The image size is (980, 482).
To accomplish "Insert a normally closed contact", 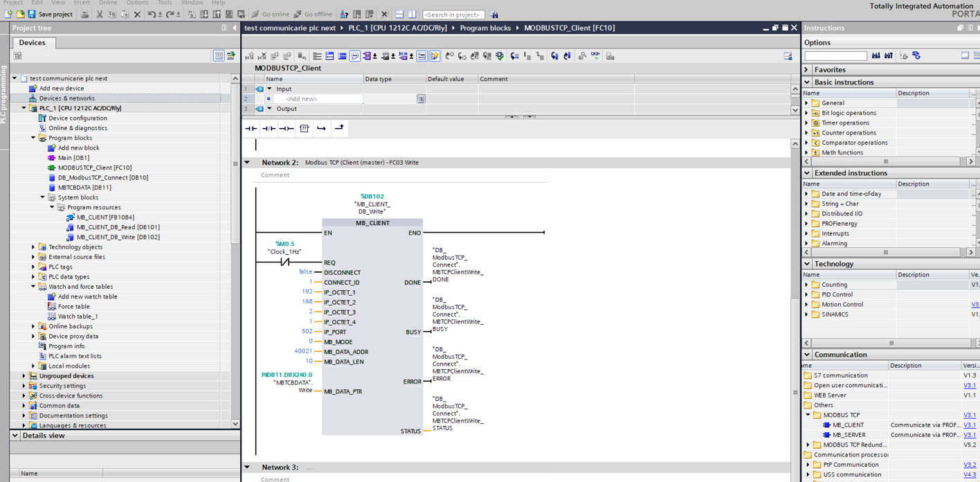I will [x=269, y=128].
